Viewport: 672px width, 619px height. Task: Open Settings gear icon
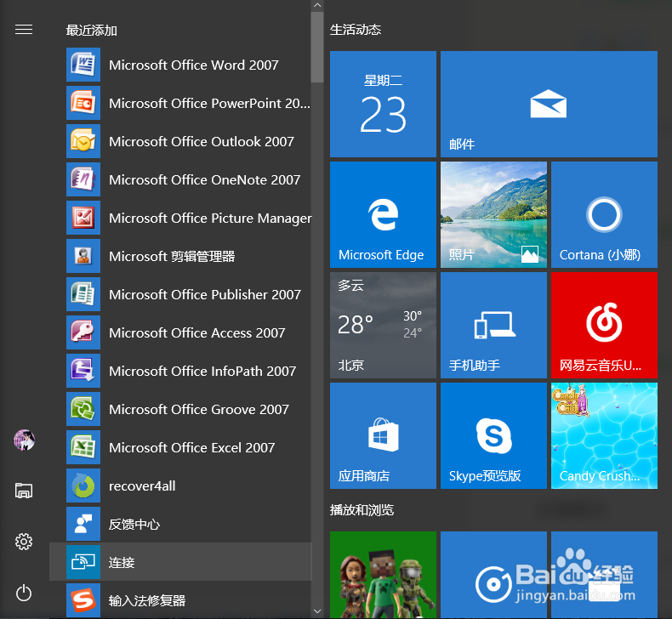(x=24, y=542)
